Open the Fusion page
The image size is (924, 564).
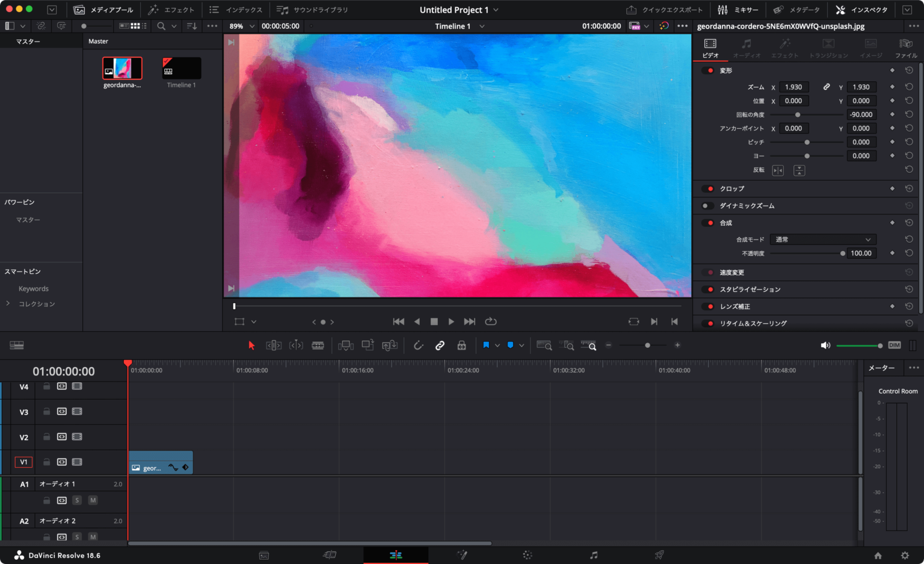click(462, 554)
